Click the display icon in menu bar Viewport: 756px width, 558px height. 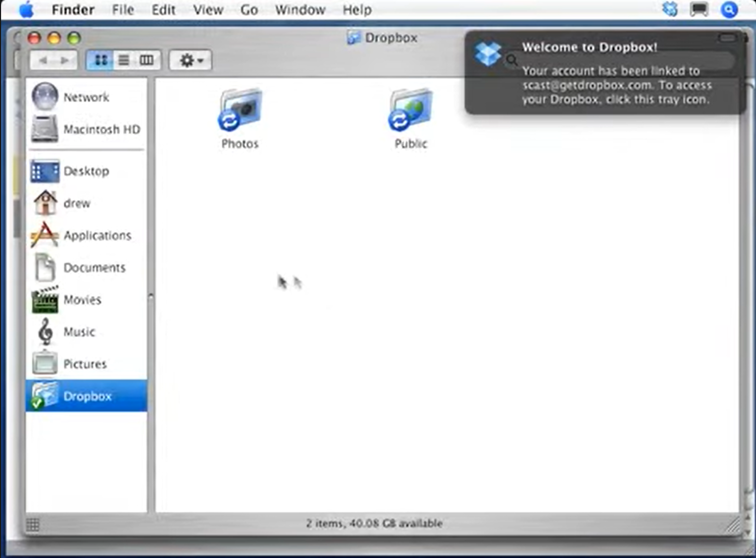click(699, 9)
